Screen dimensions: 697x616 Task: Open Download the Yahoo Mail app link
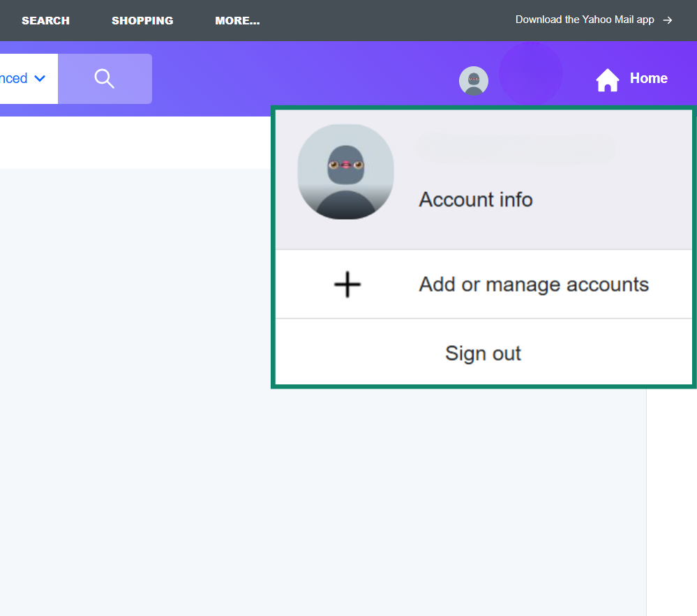[586, 20]
